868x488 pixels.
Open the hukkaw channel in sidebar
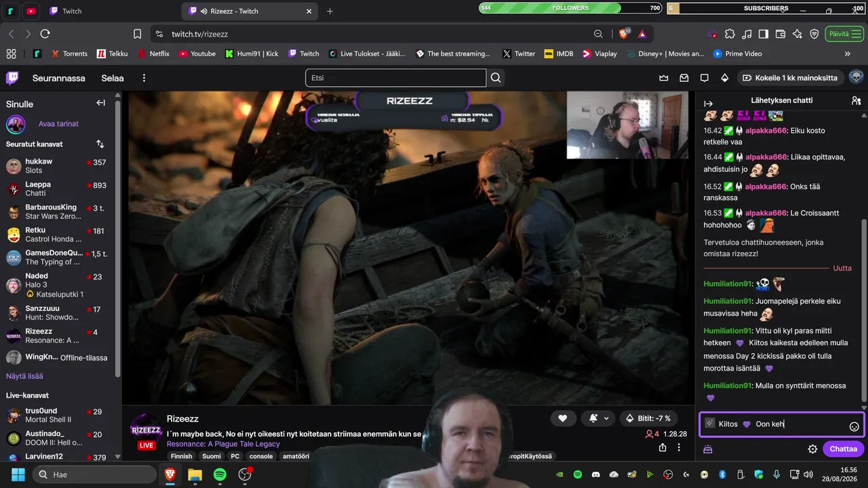point(60,166)
